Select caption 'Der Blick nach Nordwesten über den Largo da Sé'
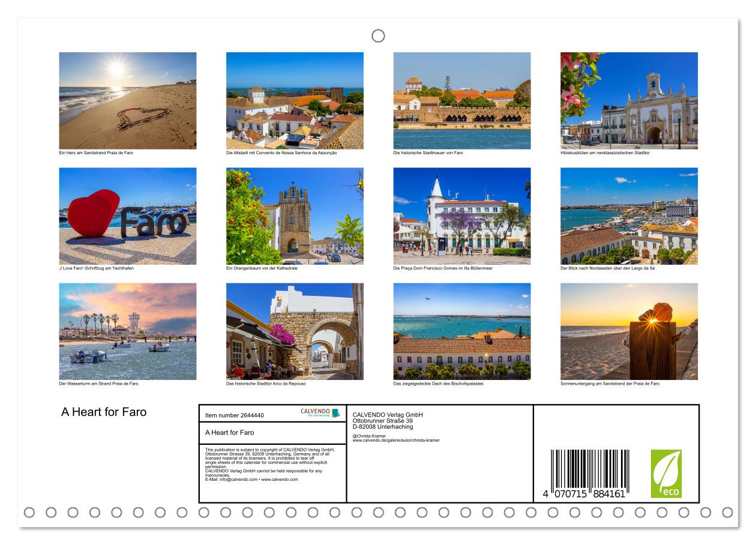 (608, 268)
